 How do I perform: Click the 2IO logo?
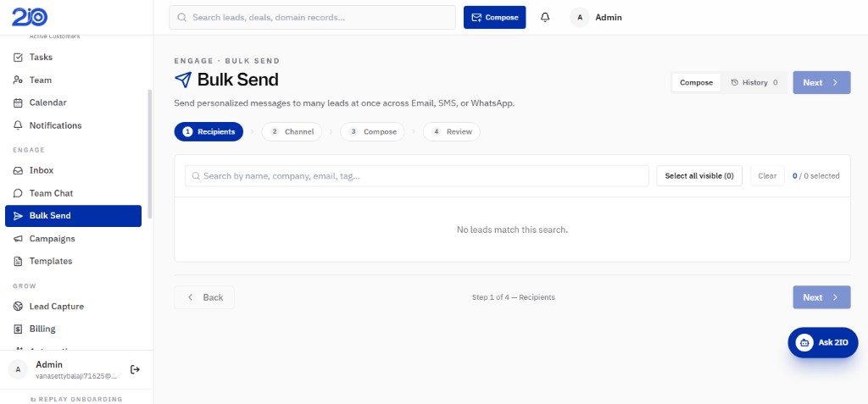pyautogui.click(x=30, y=17)
